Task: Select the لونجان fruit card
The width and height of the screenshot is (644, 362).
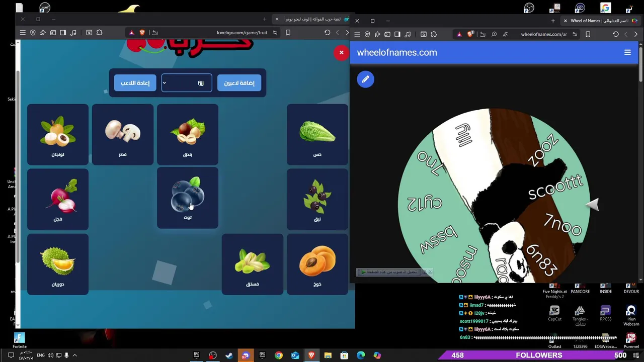Action: (58, 135)
